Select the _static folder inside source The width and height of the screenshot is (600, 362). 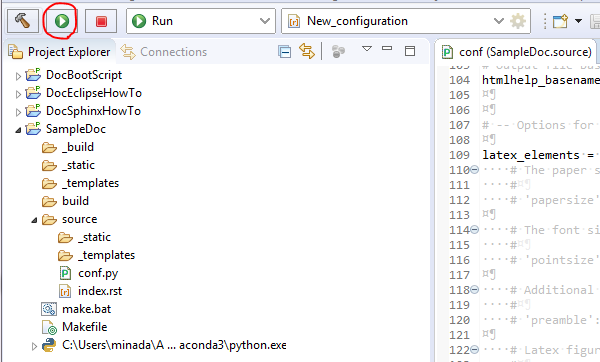click(95, 237)
